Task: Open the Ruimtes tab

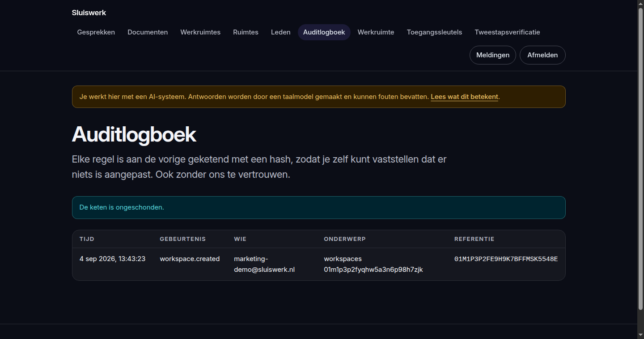Action: coord(246,32)
